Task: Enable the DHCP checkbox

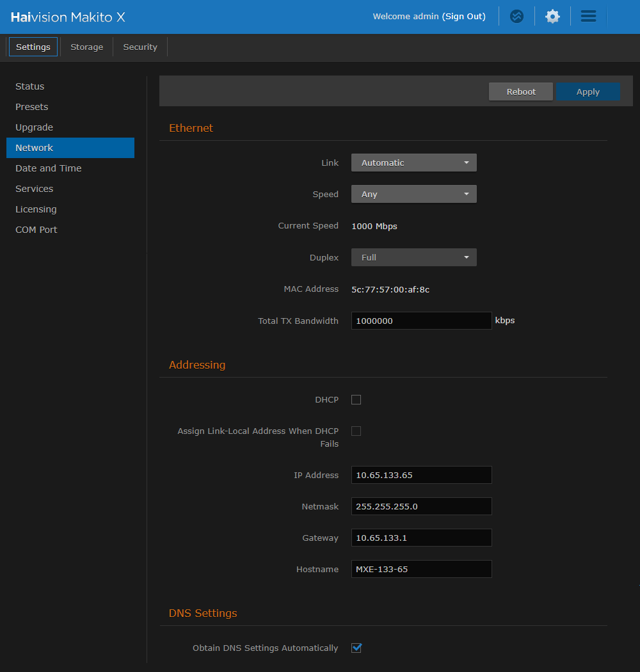Action: pyautogui.click(x=356, y=400)
